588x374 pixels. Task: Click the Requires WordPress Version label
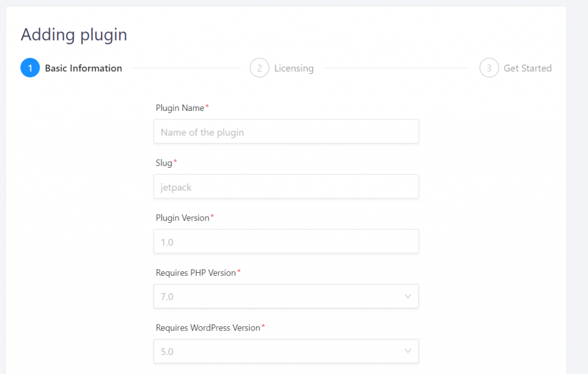click(x=208, y=328)
